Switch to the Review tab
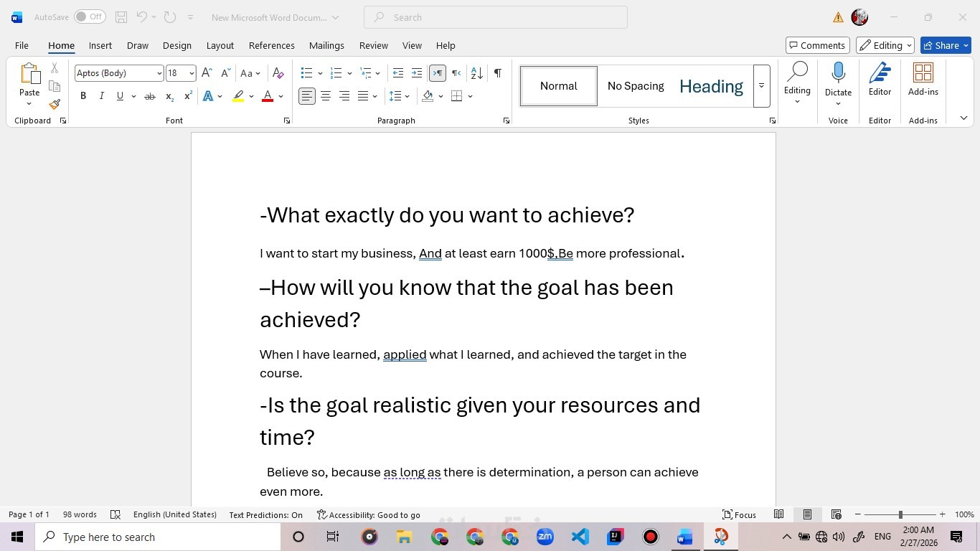The height and width of the screenshot is (551, 980). click(374, 45)
